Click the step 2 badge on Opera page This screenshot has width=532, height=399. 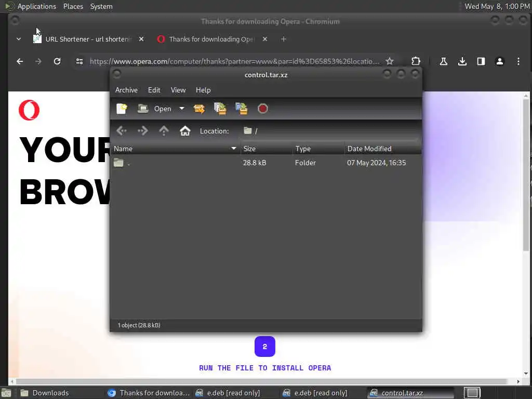(x=265, y=347)
